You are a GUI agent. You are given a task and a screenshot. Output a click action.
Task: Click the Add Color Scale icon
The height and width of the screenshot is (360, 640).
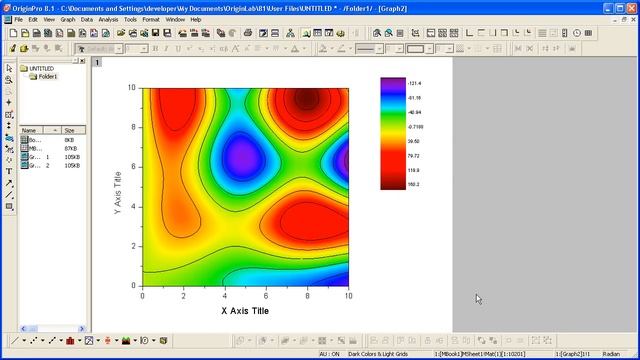click(565, 33)
